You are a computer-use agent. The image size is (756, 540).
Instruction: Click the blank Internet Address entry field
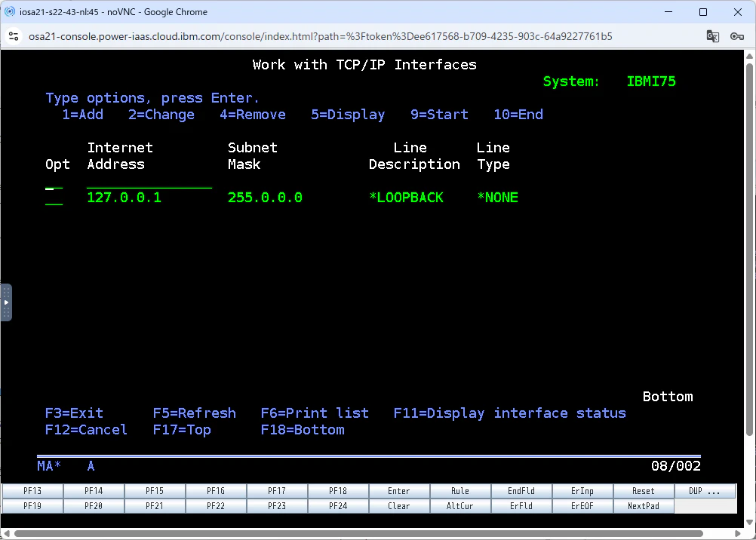pos(149,181)
